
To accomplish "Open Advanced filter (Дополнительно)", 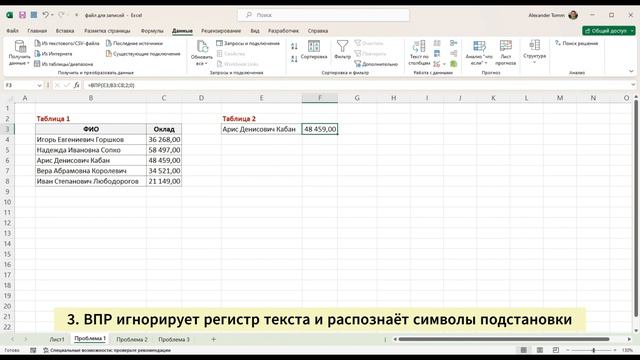I will pos(376,64).
